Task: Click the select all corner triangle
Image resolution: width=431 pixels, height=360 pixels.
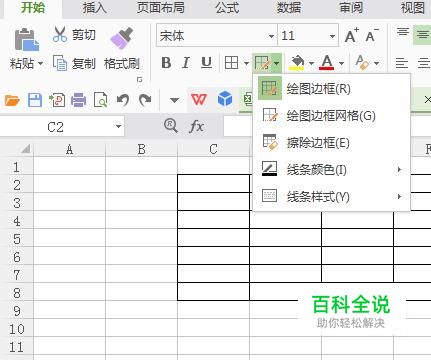Action: coord(25,149)
